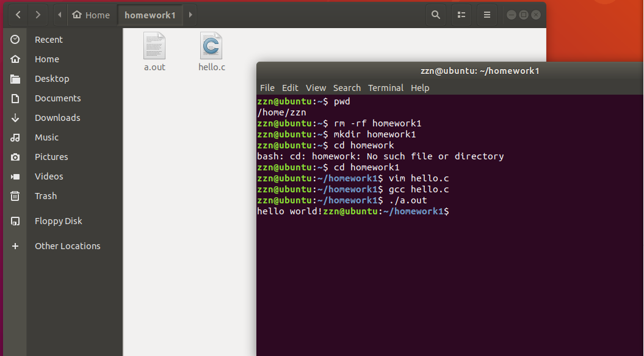Open Videos in the sidebar

(x=49, y=176)
